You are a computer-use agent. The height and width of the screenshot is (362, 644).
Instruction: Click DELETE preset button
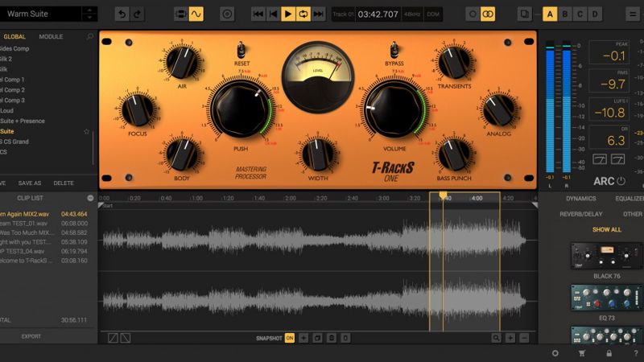tap(64, 183)
